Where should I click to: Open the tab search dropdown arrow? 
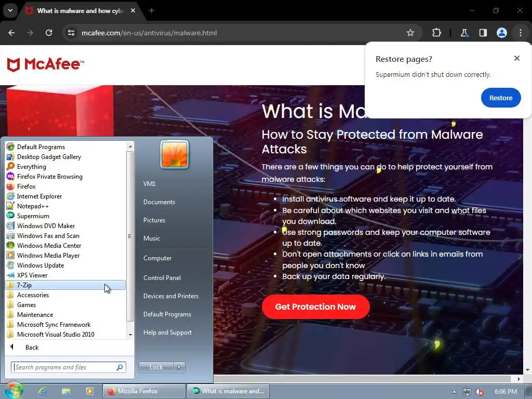[x=10, y=10]
